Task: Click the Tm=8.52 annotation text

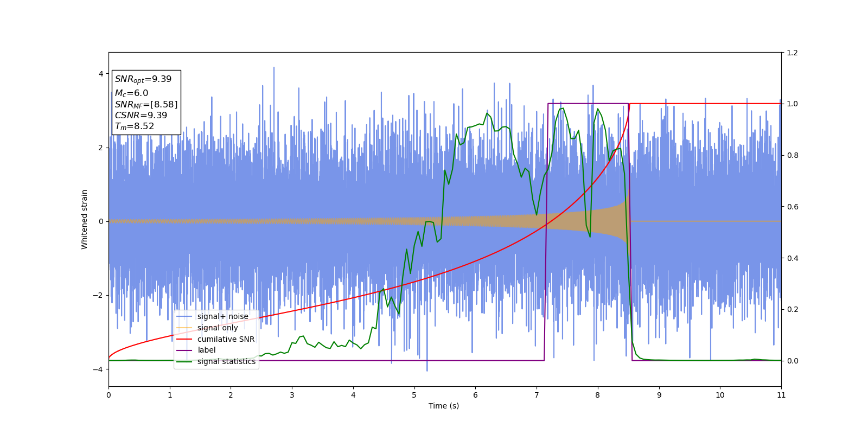Action: point(135,126)
